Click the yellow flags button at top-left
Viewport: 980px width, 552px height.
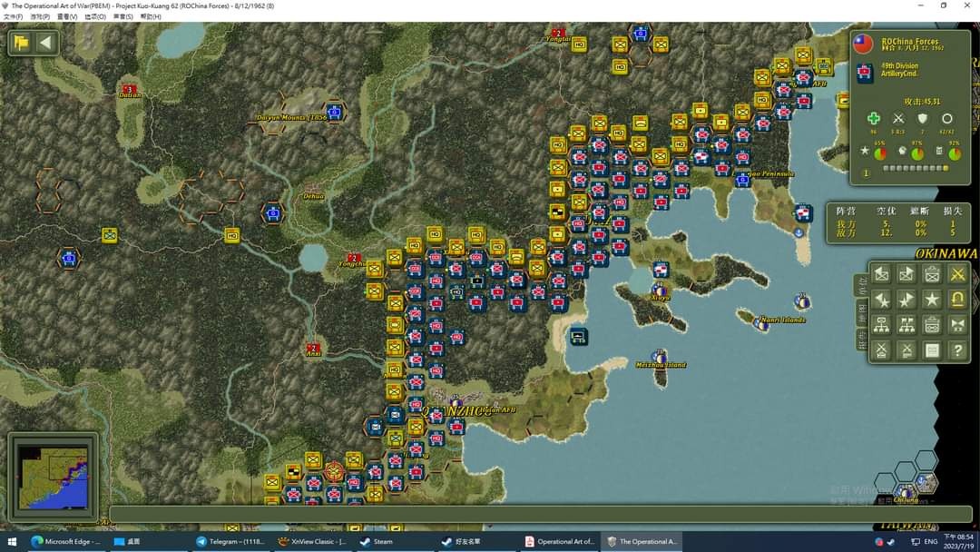[x=21, y=43]
